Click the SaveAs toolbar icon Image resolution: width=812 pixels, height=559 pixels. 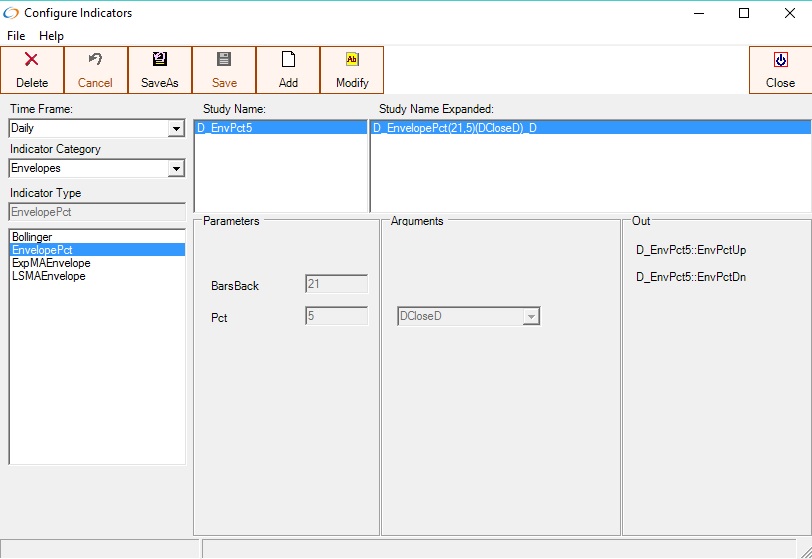coord(160,61)
